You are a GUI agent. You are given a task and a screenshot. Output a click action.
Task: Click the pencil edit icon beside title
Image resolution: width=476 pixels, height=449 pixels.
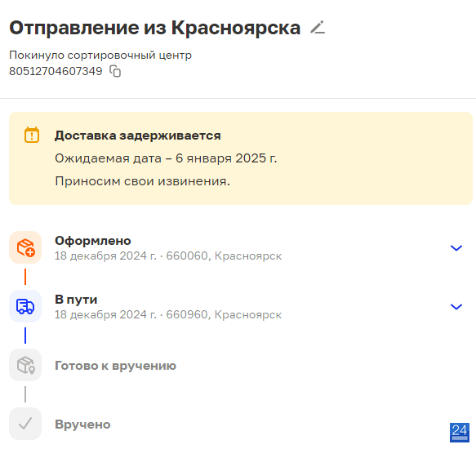pyautogui.click(x=318, y=28)
